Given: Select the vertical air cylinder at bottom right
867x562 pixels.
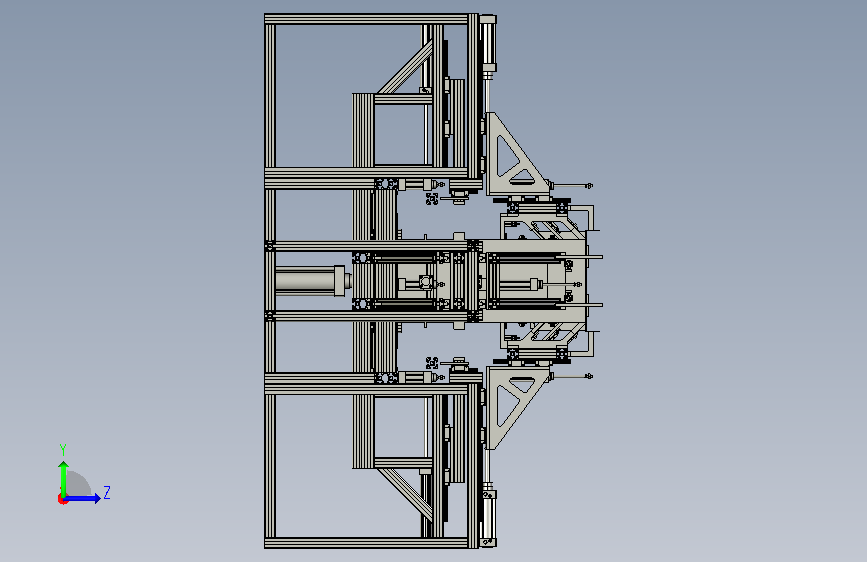Looking at the screenshot, I should tap(488, 518).
